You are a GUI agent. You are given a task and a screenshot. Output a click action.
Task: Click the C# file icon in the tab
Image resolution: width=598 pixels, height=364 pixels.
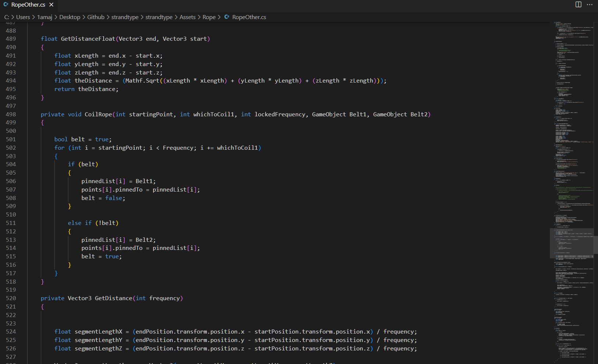click(x=6, y=5)
